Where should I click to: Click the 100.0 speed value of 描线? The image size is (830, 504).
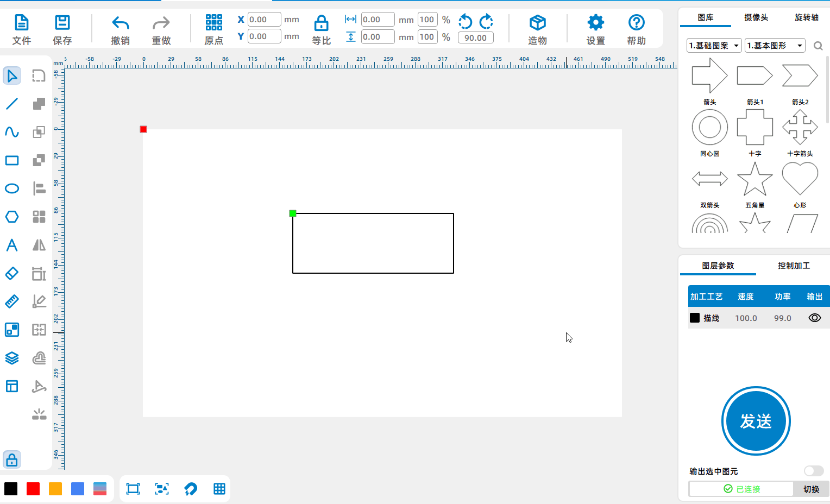(746, 318)
